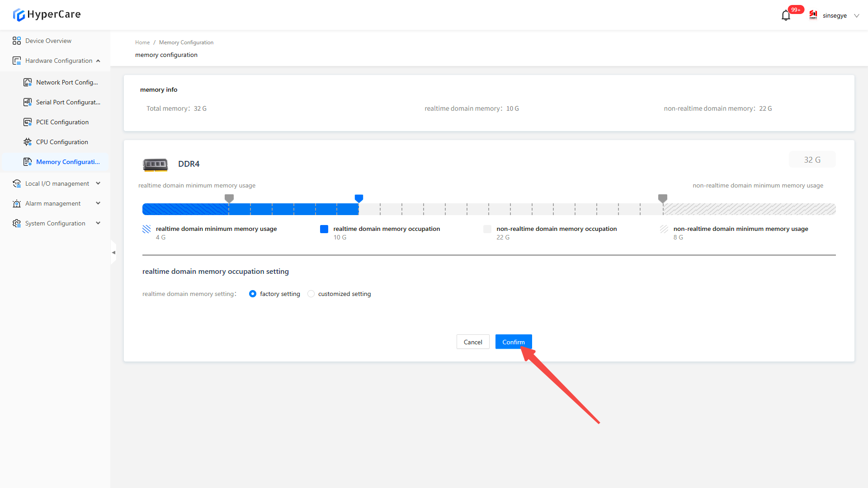Select the factory setting radio button

(253, 294)
